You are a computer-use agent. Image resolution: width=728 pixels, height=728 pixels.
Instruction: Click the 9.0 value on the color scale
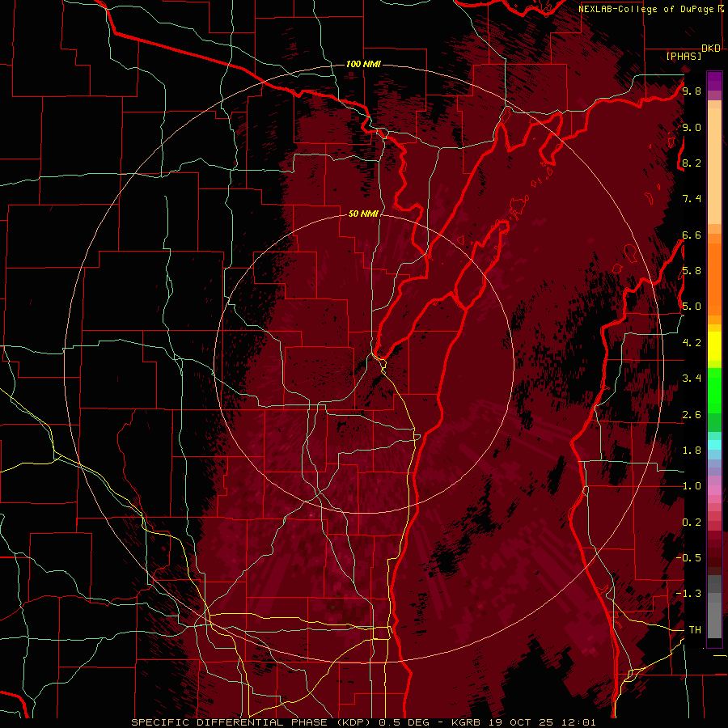click(x=692, y=127)
